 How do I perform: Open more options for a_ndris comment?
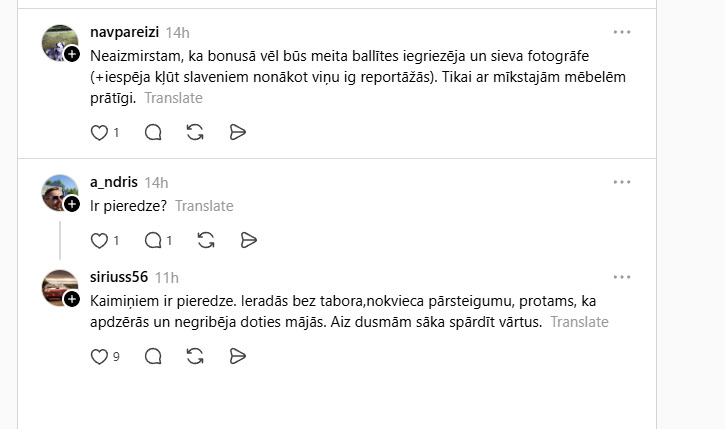622,182
